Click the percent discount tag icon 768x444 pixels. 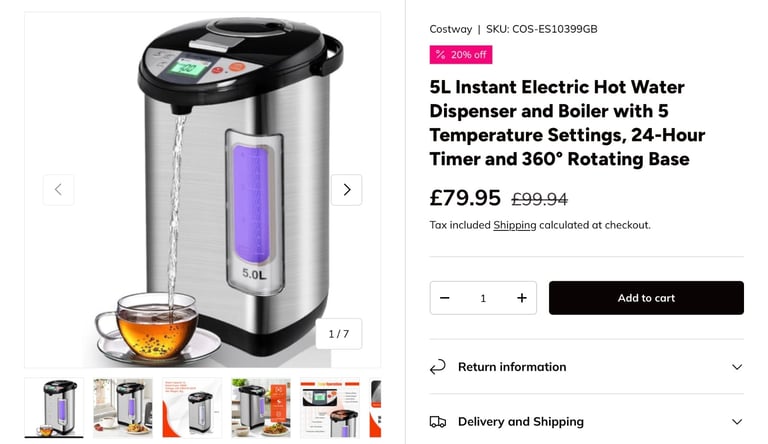[x=440, y=54]
